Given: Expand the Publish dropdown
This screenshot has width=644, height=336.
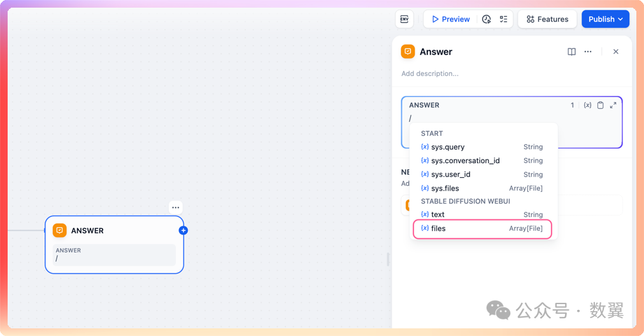Looking at the screenshot, I should [x=605, y=19].
